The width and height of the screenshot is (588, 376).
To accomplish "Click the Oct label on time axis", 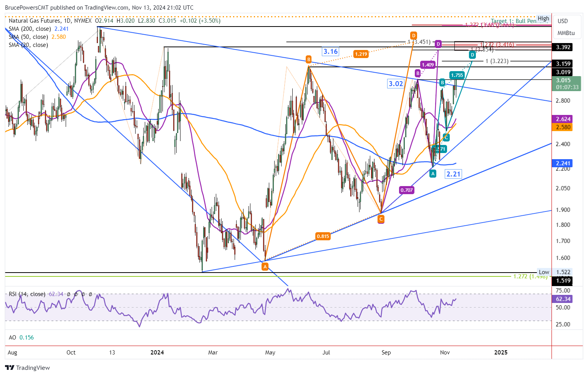I will [71, 353].
